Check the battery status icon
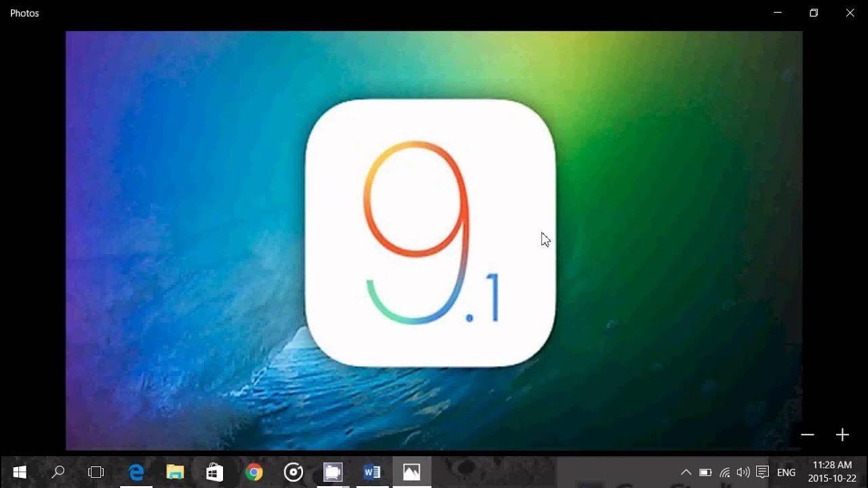Screen dimensions: 868x488 pyautogui.click(x=705, y=472)
